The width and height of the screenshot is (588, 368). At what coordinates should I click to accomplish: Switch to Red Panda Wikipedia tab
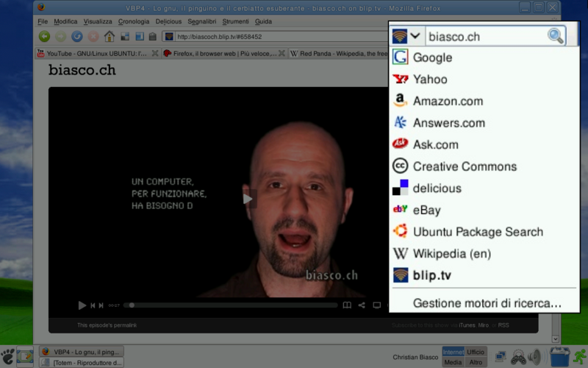[x=340, y=54]
